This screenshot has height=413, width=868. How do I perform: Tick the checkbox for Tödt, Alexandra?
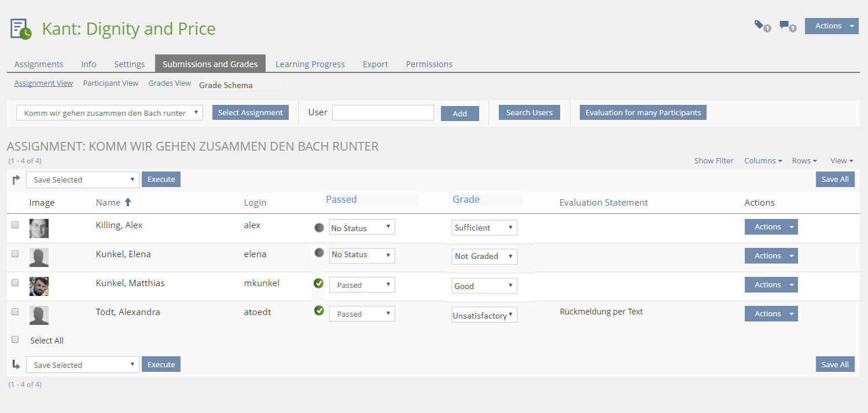point(15,312)
